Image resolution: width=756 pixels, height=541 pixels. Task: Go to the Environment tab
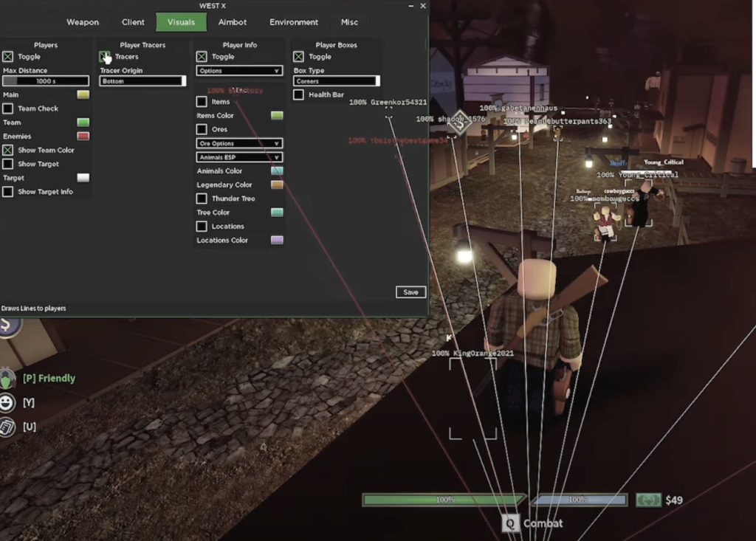coord(294,22)
